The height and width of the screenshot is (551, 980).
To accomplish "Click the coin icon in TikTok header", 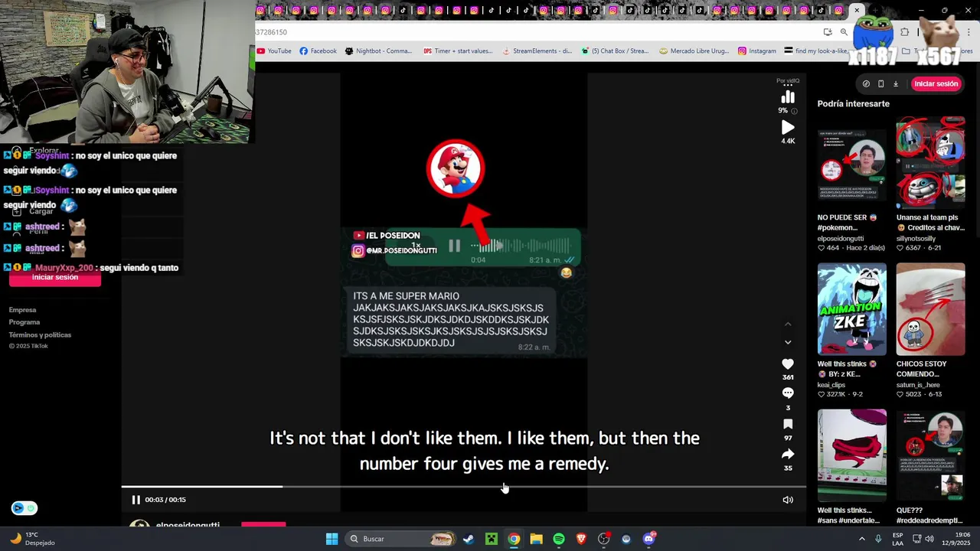I will click(x=866, y=84).
